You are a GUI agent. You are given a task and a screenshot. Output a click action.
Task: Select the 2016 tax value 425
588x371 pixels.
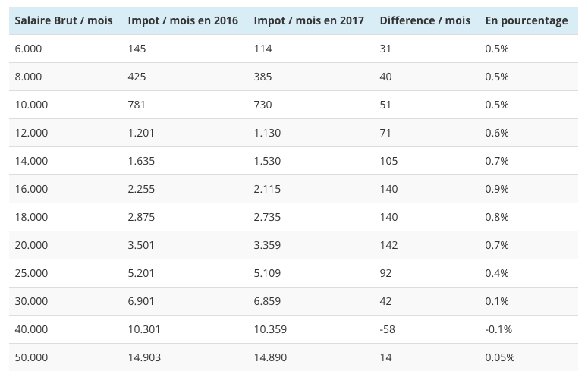click(137, 77)
